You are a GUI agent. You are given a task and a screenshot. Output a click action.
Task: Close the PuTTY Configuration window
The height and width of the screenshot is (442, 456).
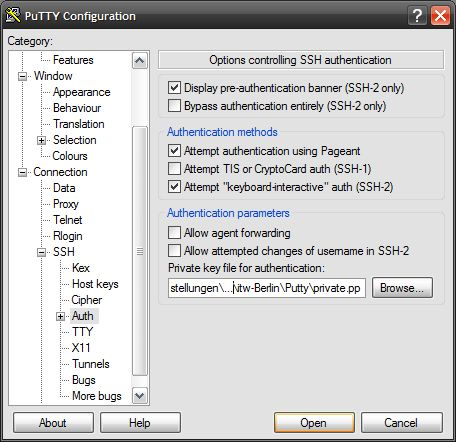coord(440,15)
